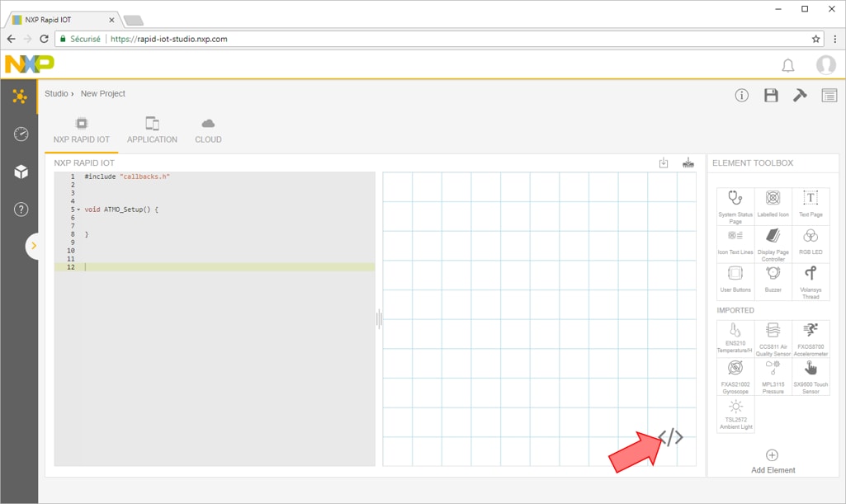Click the panel splitter handle
The height and width of the screenshot is (504, 846).
pyautogui.click(x=379, y=318)
